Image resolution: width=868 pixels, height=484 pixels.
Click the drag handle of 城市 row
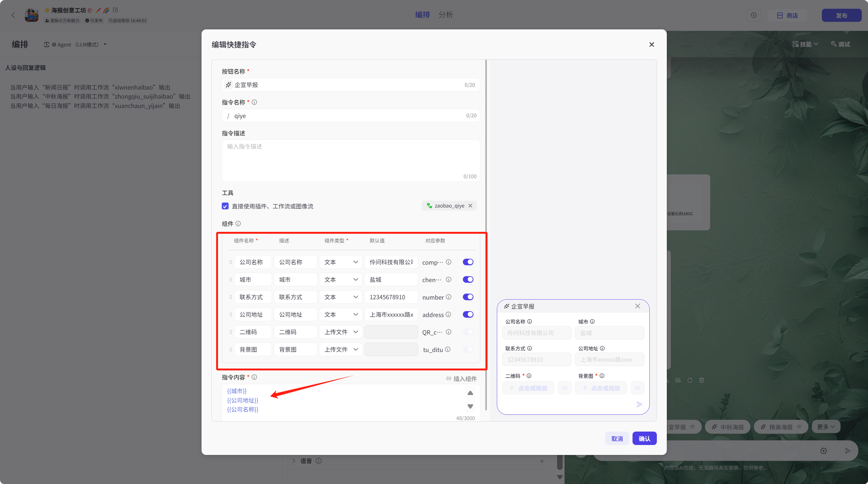[231, 279]
